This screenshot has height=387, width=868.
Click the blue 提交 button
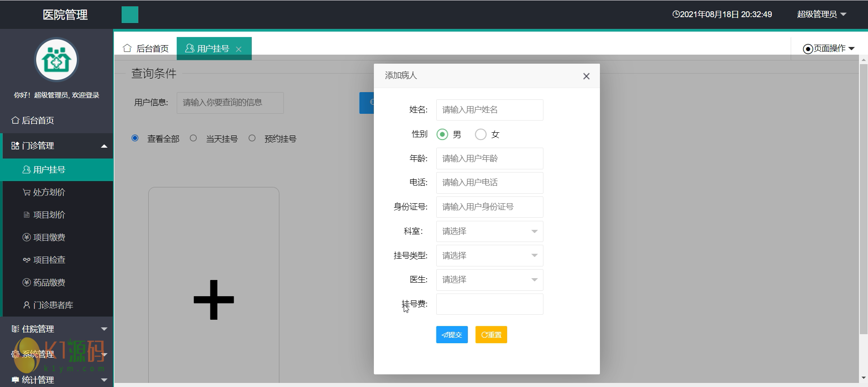click(x=452, y=335)
